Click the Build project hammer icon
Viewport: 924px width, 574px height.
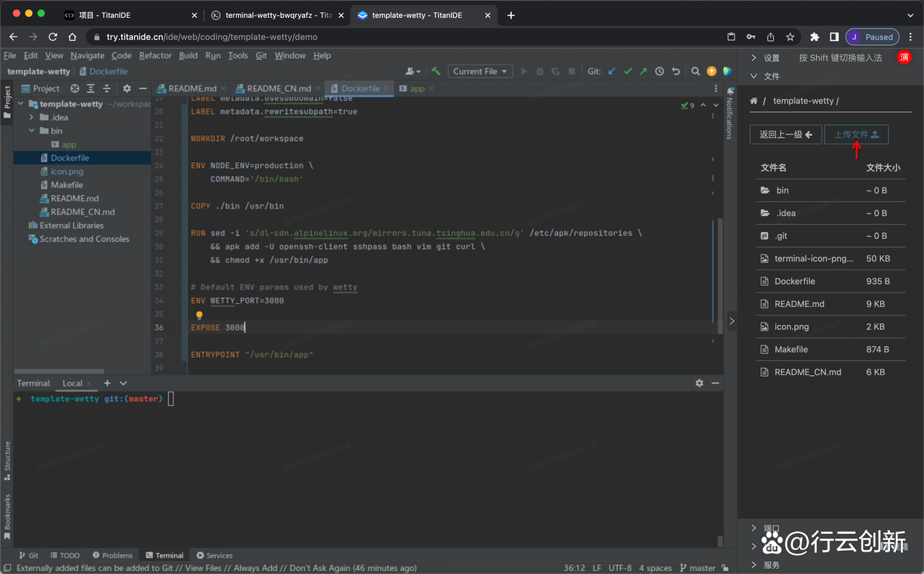(x=436, y=71)
